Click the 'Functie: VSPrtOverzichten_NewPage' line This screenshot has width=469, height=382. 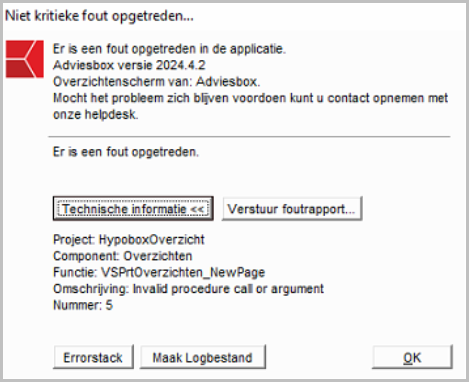click(x=159, y=272)
